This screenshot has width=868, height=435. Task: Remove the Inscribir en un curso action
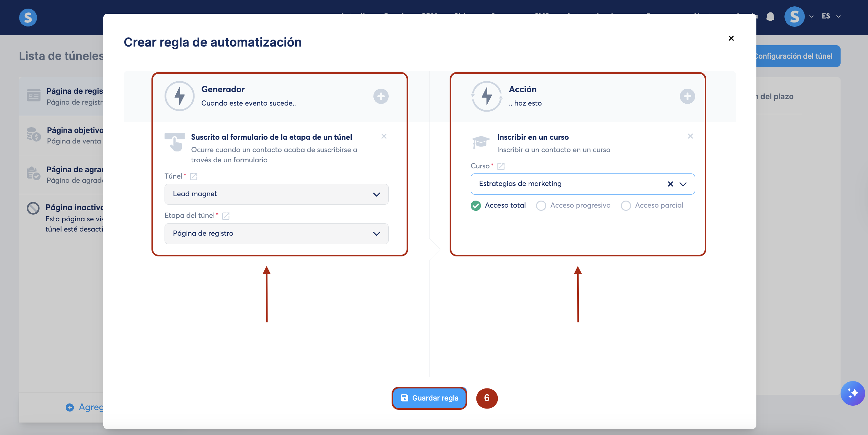coord(690,136)
